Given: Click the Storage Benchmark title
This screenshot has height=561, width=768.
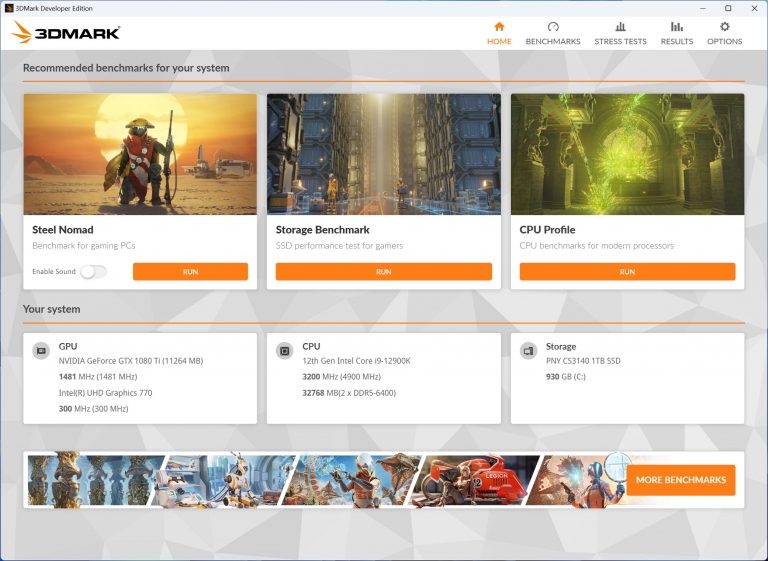Looking at the screenshot, I should click(x=322, y=230).
